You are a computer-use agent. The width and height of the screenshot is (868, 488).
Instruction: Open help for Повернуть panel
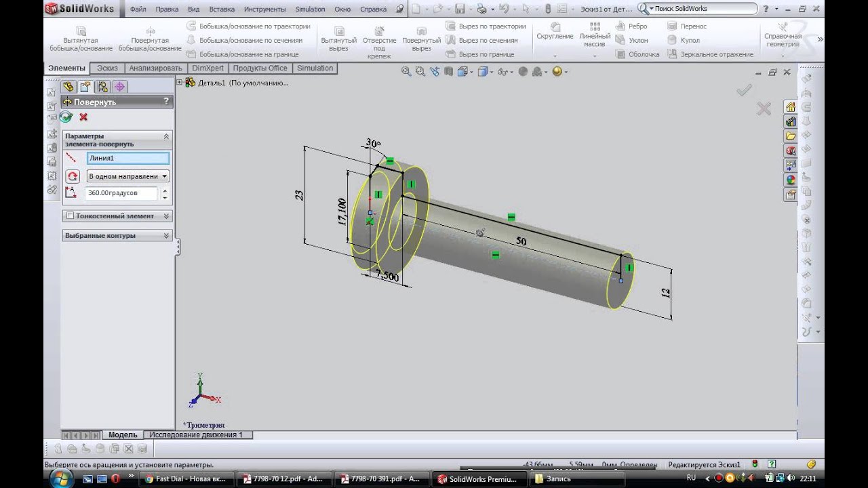pyautogui.click(x=166, y=102)
